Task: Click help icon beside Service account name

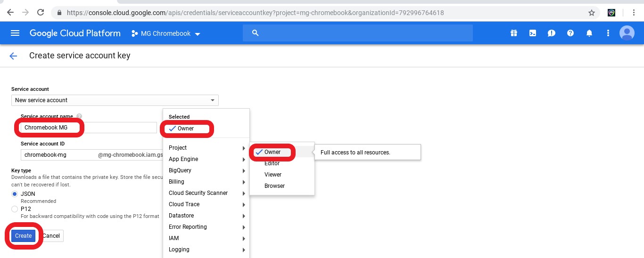Action: coord(79,116)
